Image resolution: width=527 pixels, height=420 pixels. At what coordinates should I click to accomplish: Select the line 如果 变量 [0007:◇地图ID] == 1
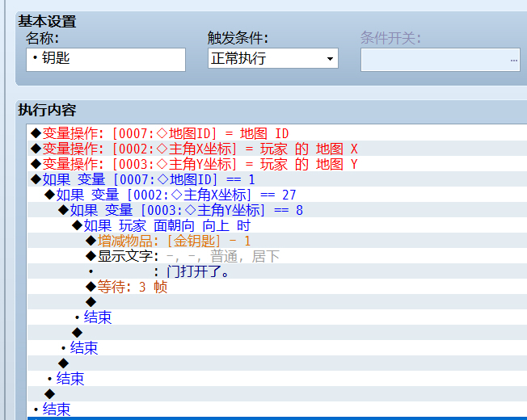tap(277, 179)
